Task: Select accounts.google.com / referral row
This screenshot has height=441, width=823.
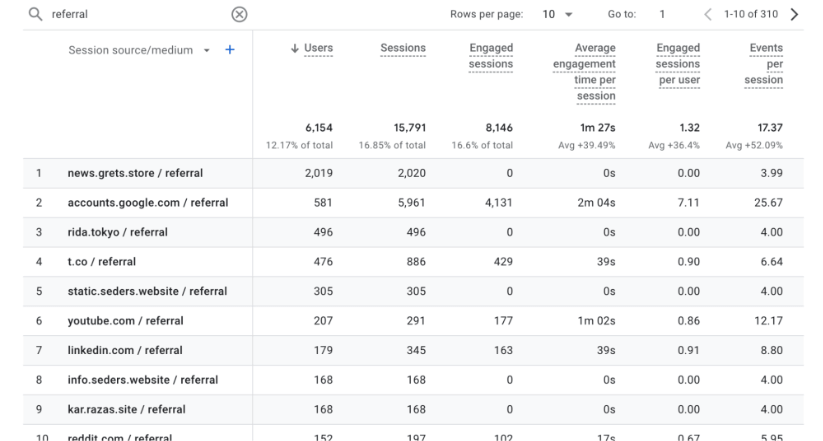Action: click(x=148, y=202)
